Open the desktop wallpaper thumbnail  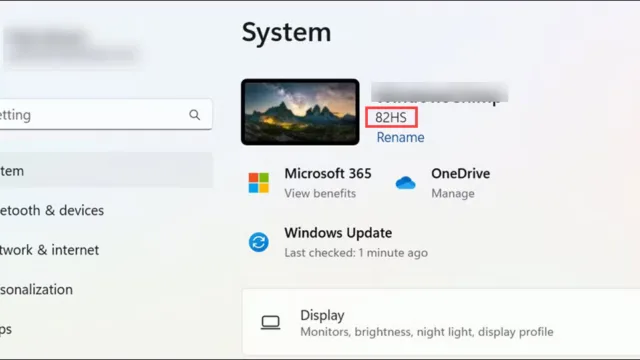coord(300,112)
